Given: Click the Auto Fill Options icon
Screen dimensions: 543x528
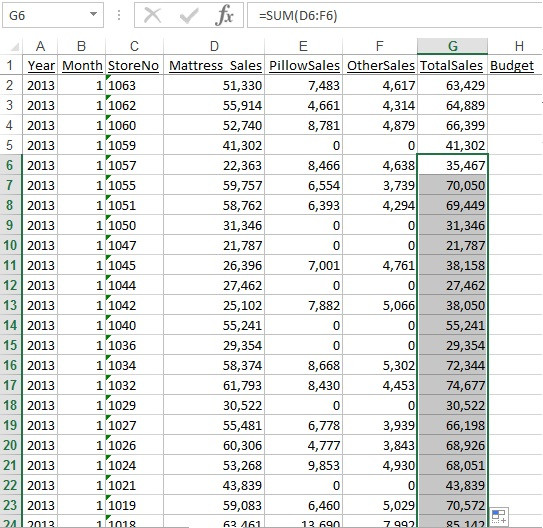Looking at the screenshot, I should [x=499, y=516].
